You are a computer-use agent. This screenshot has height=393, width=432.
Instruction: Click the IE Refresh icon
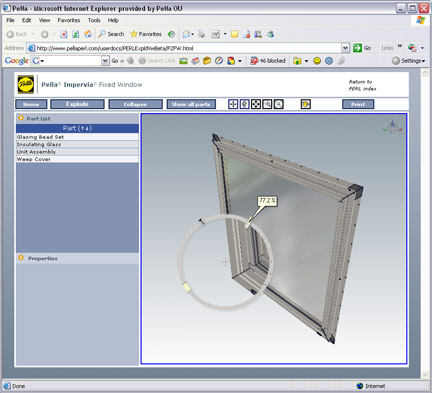click(x=76, y=34)
